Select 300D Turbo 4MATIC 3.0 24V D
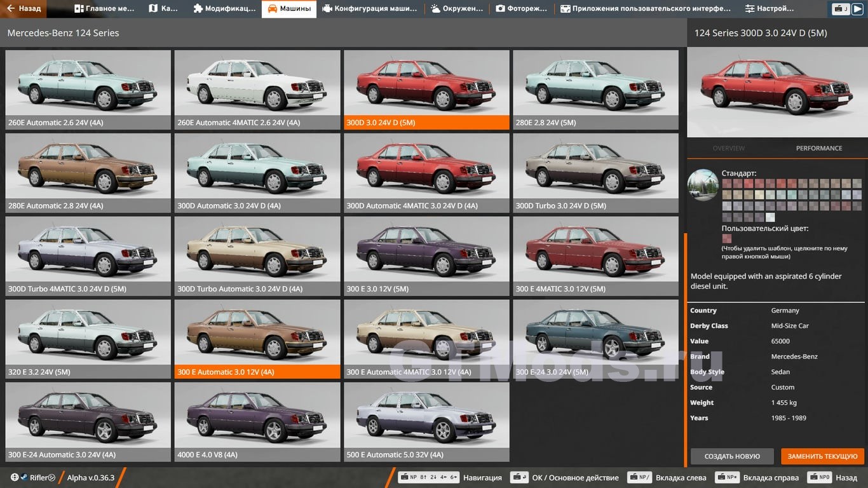Image resolution: width=868 pixels, height=488 pixels. coord(88,256)
